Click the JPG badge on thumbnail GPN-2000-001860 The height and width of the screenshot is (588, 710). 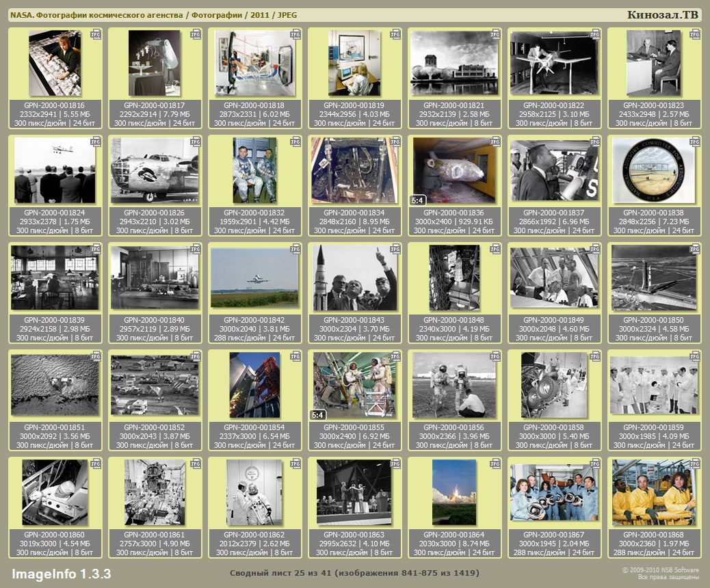point(96,464)
